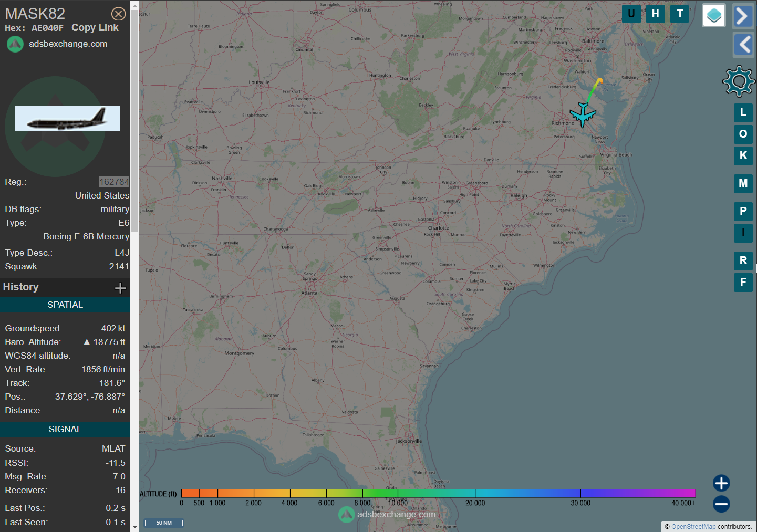Zoom out with the minus button
757x532 pixels.
coord(721,504)
